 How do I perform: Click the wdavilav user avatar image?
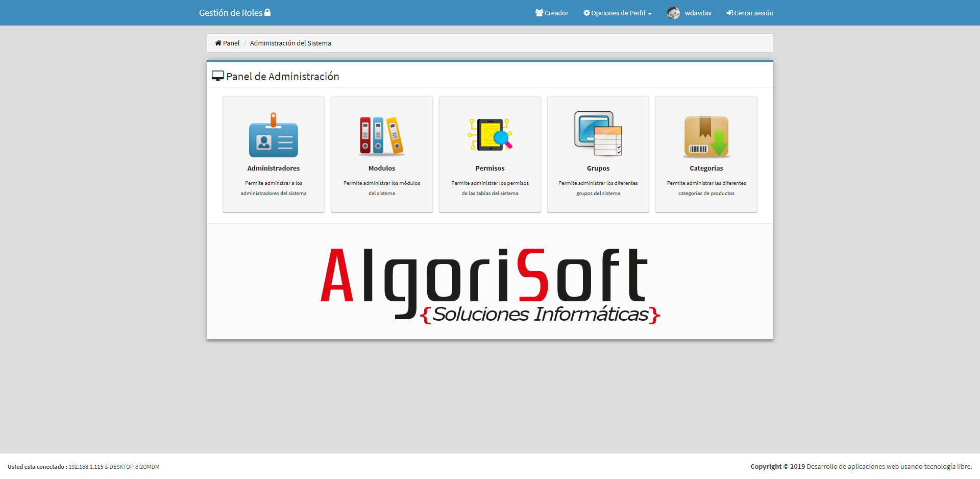pyautogui.click(x=673, y=13)
